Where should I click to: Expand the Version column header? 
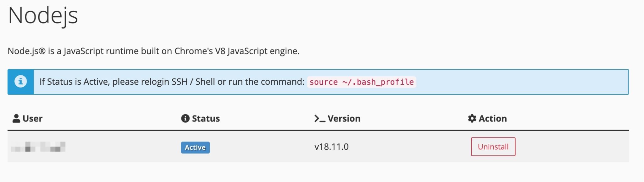(x=337, y=119)
